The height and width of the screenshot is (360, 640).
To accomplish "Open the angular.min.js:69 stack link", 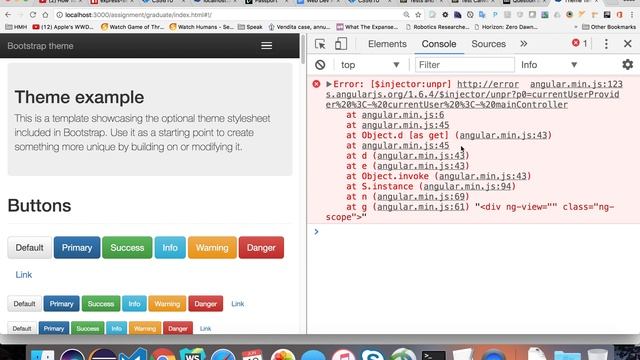I will [421, 196].
